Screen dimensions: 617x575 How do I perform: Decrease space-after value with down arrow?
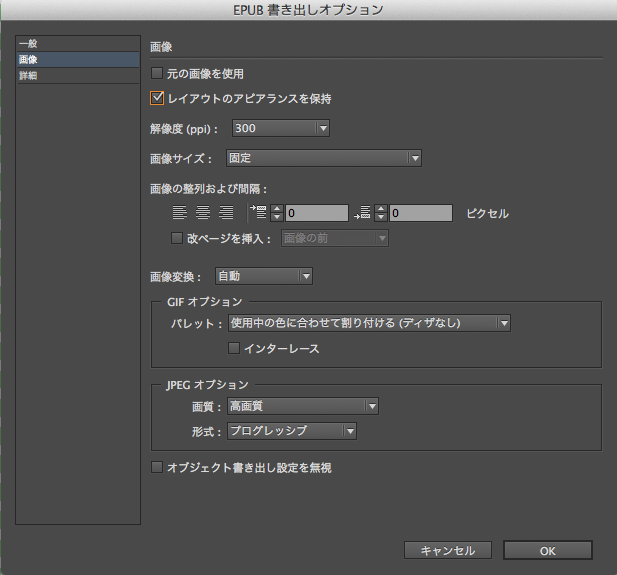[x=381, y=217]
